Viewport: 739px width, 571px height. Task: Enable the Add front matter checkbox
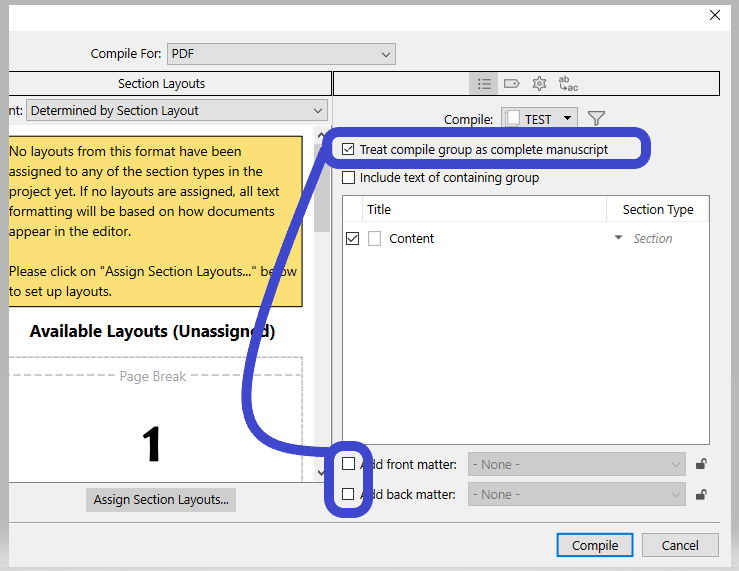[x=348, y=464]
